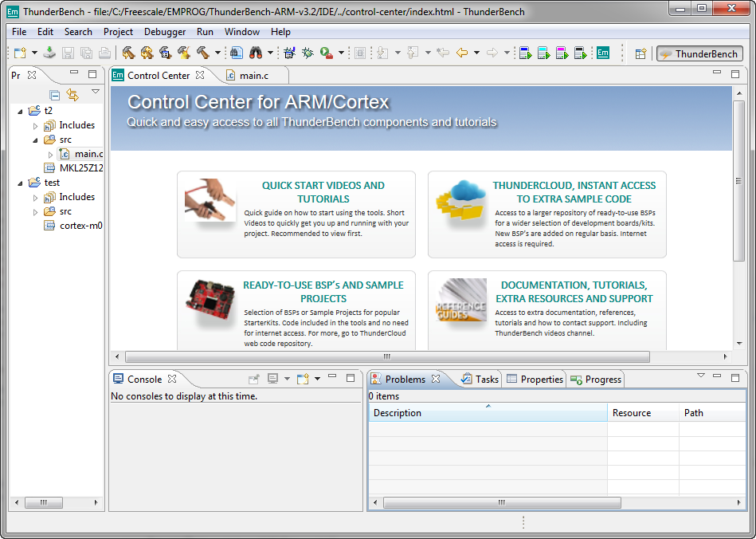Image resolution: width=756 pixels, height=539 pixels.
Task: Click the Open Perspective icon
Action: [640, 53]
